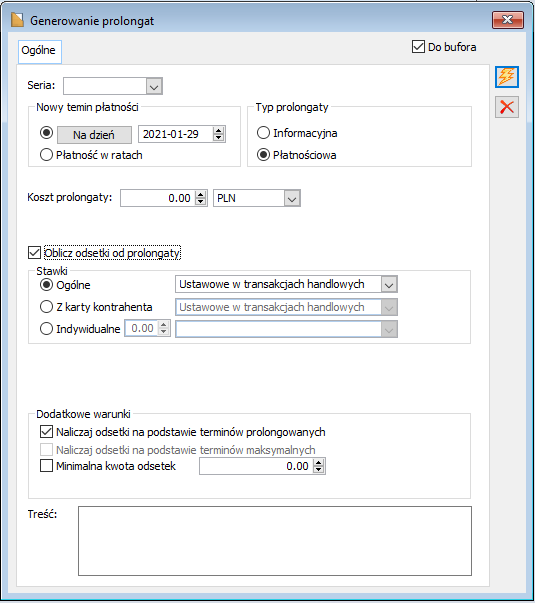Open the Seria dropdown list
This screenshot has height=603, width=535.
click(x=154, y=86)
